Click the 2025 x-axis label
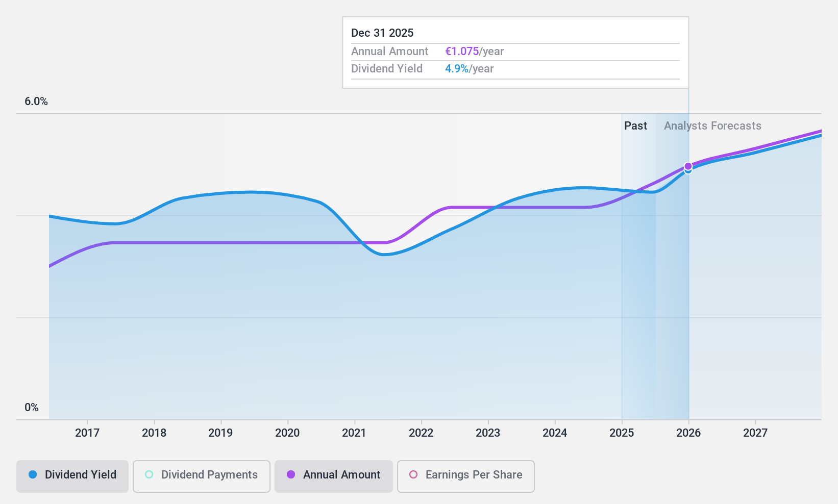The image size is (838, 504). click(622, 433)
